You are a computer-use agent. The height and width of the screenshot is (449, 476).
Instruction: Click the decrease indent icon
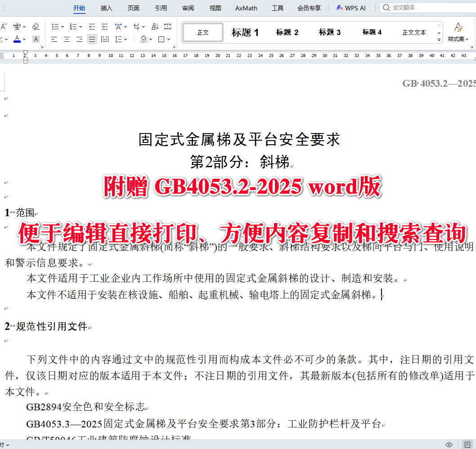click(x=92, y=26)
